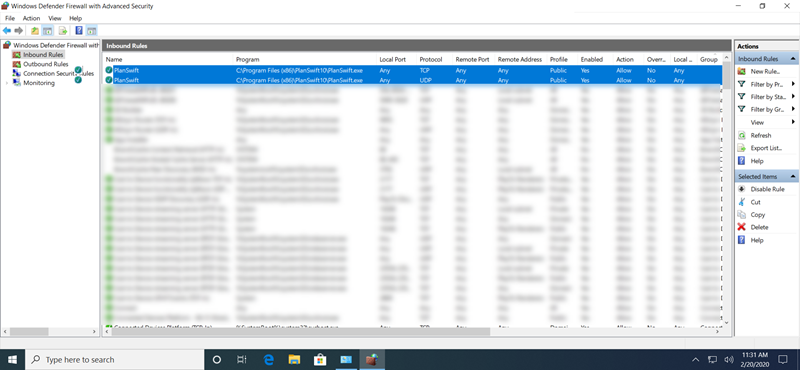Open File Explorer from the taskbar
The width and height of the screenshot is (800, 370).
pyautogui.click(x=294, y=359)
